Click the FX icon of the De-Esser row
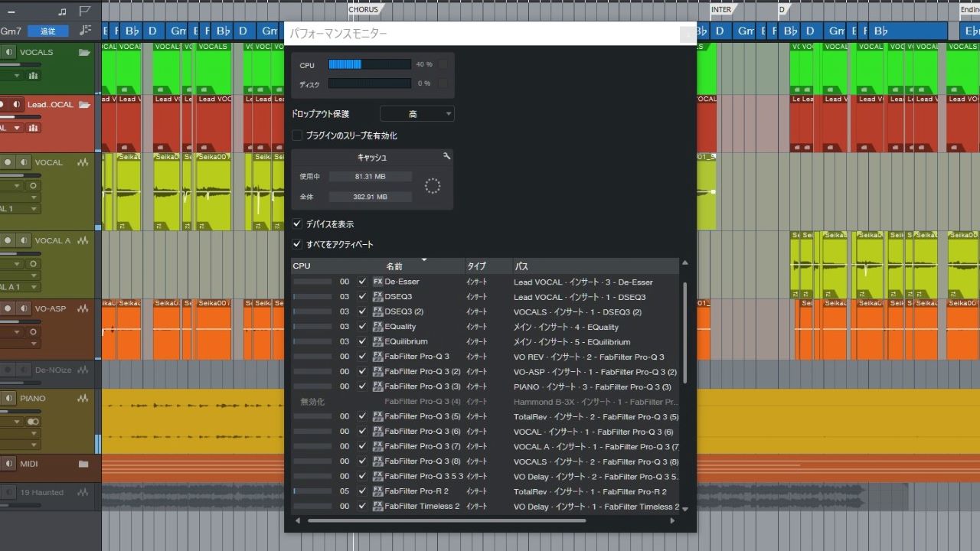 (x=377, y=282)
